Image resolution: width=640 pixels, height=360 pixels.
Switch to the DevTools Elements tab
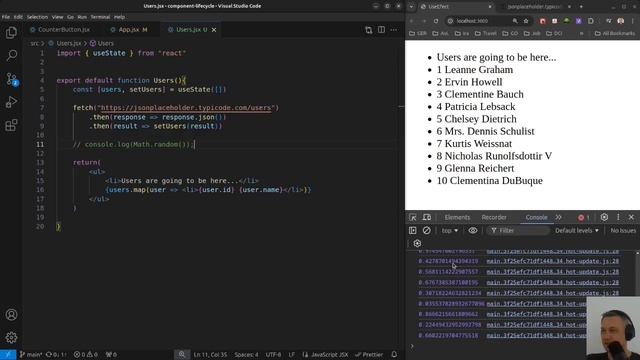click(457, 218)
